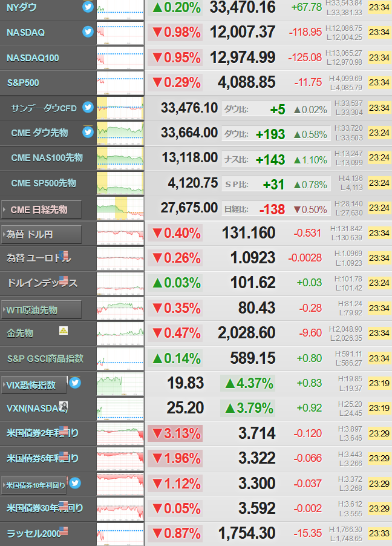Open the CME ダウ先物 mini chart
Screen dimensions: 392x546
tap(120, 133)
